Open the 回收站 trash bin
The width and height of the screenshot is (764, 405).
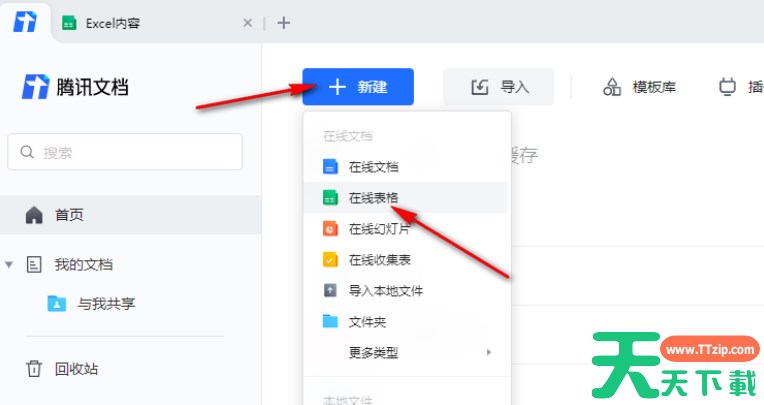pos(76,369)
